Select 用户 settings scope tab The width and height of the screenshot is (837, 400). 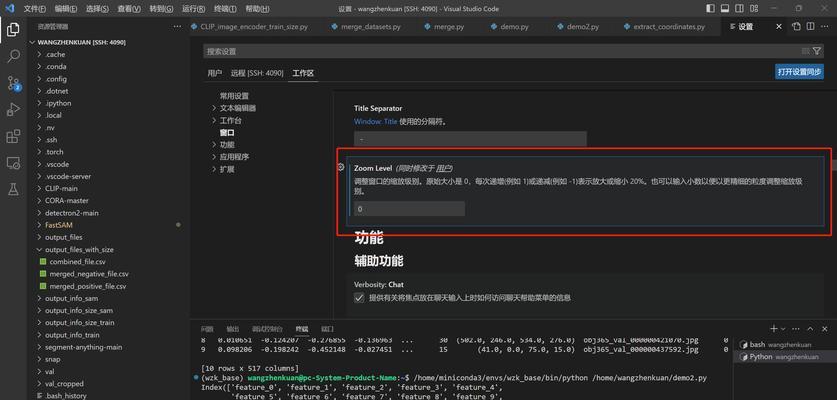[x=215, y=73]
